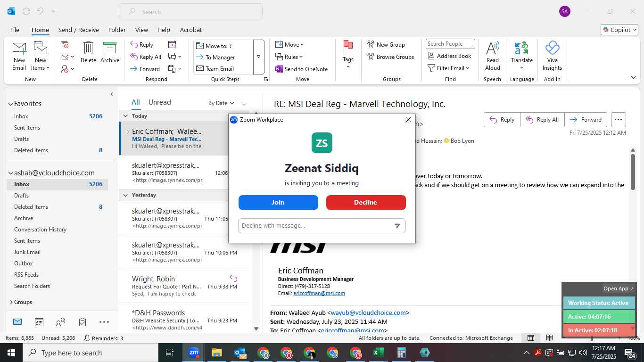Click Reply button in reading pane
The height and width of the screenshot is (362, 644).
click(x=502, y=120)
